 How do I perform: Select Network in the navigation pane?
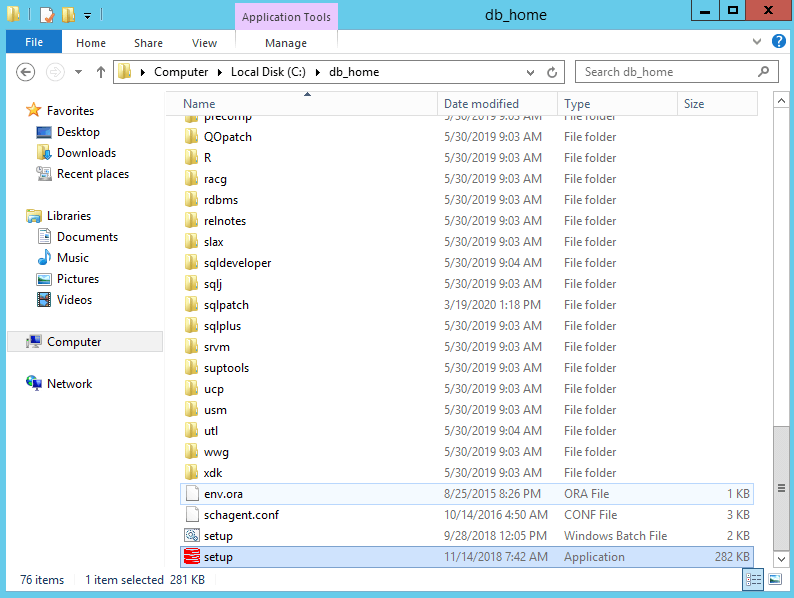(x=69, y=384)
